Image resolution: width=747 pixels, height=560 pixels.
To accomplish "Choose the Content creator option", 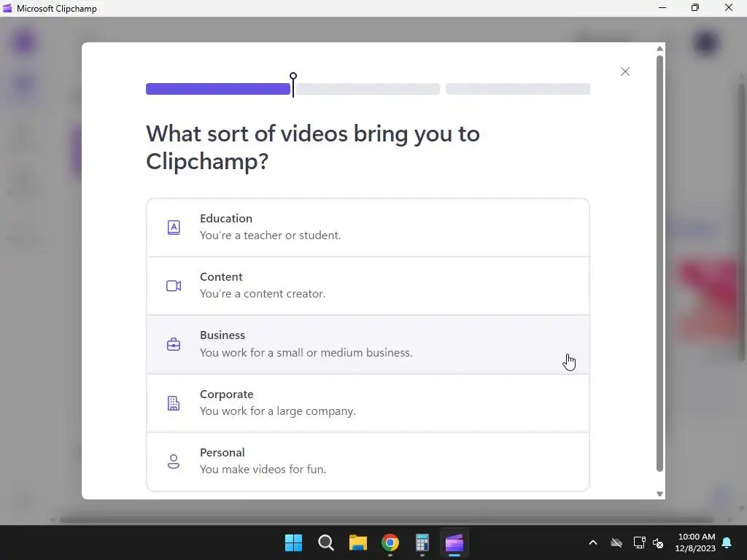I will point(368,286).
